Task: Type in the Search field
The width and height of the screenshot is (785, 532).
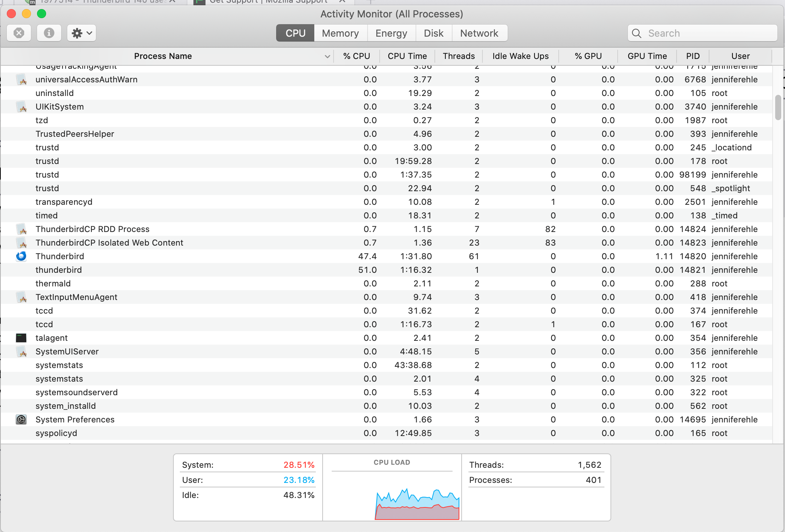Action: pyautogui.click(x=706, y=33)
